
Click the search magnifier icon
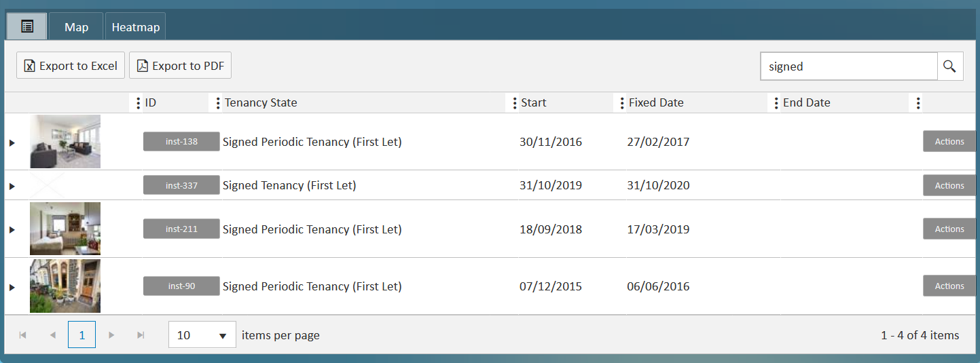tap(949, 66)
